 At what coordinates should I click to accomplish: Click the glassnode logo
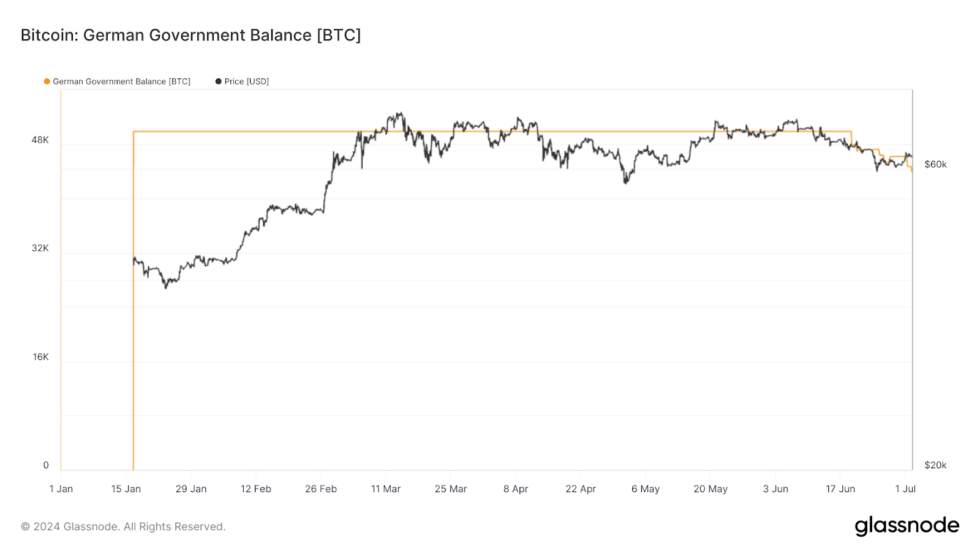click(x=907, y=526)
